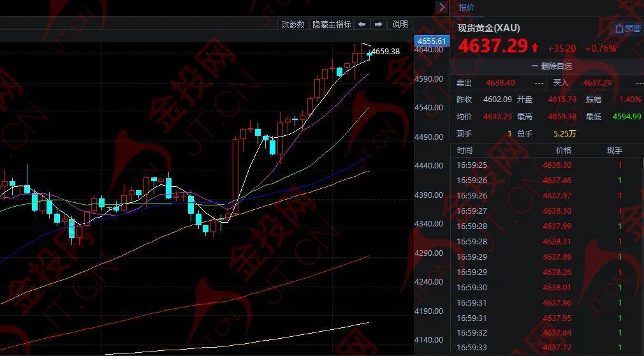
Task: Select the tick row priced 4637.95
Action: click(546, 318)
